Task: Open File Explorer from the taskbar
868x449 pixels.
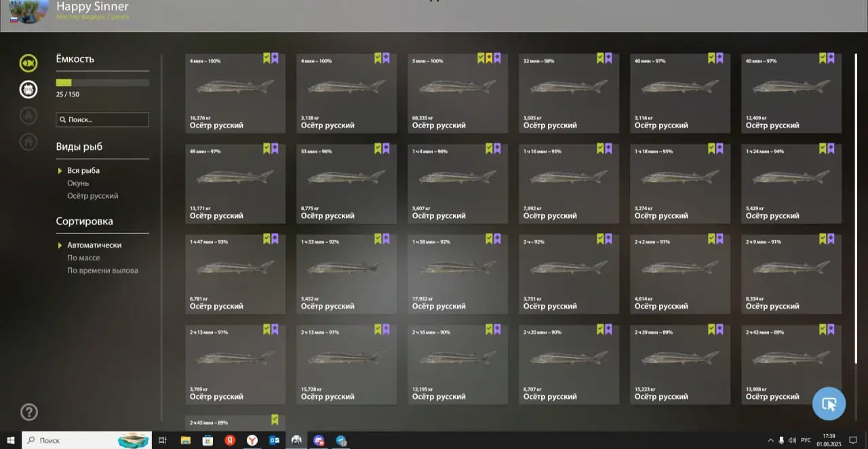Action: click(185, 440)
